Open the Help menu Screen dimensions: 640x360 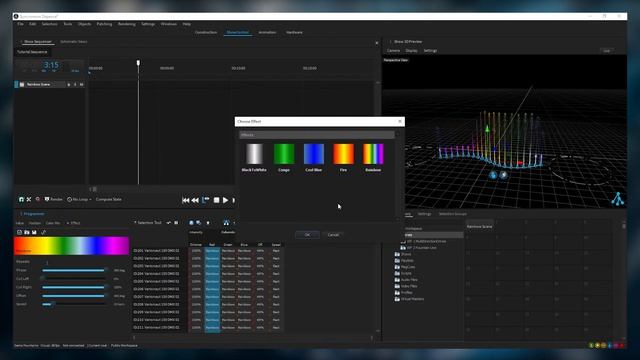click(187, 24)
